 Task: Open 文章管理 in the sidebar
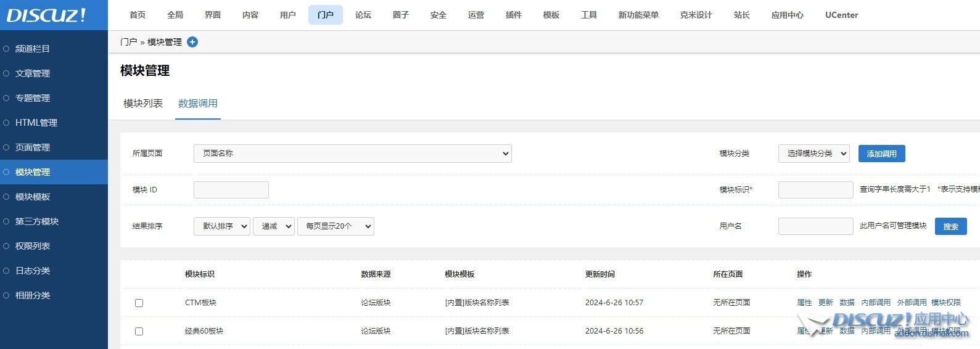click(33, 73)
